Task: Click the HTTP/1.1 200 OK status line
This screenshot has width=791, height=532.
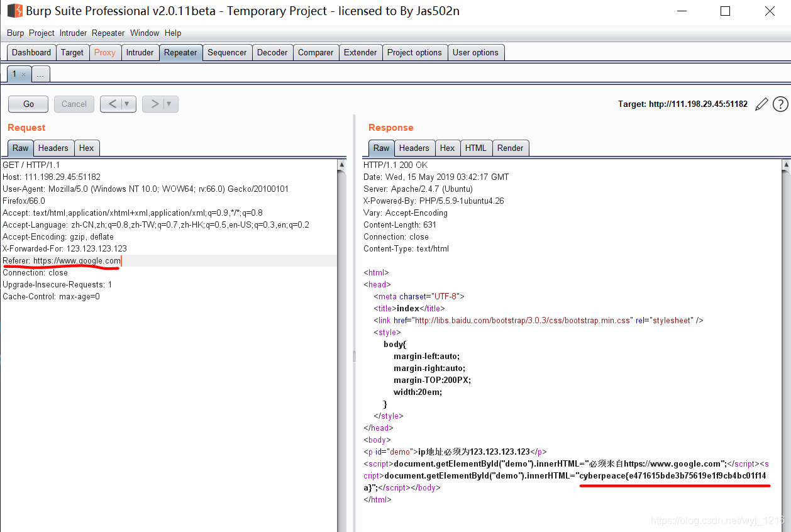Action: [396, 165]
